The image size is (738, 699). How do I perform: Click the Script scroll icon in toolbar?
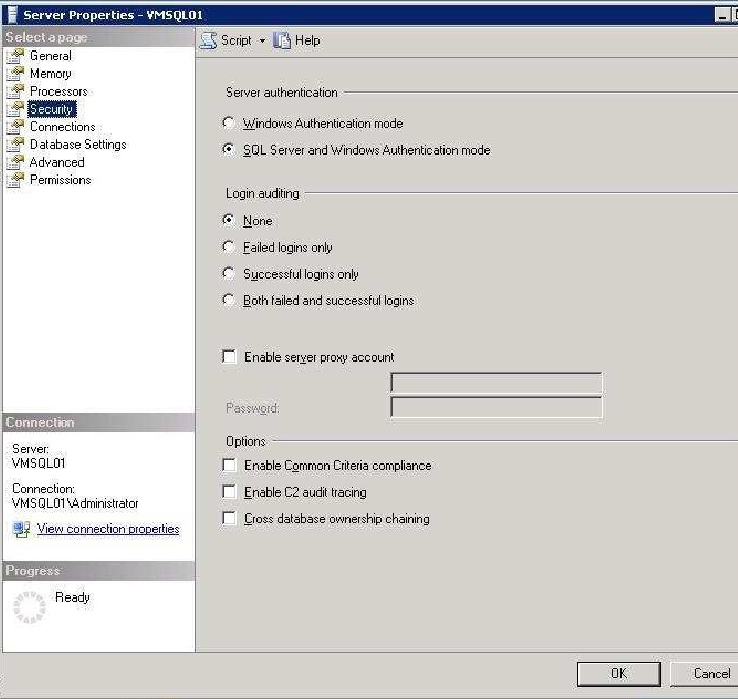pos(208,40)
